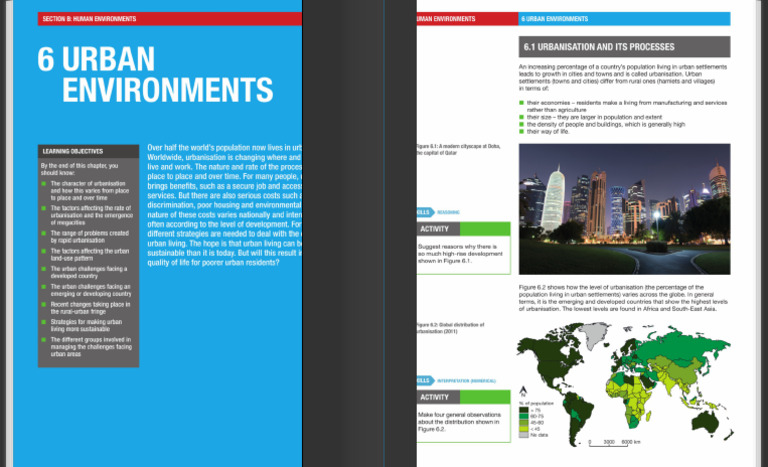Click the 'rural-urban fringe' objective
Screen dimensions: 768x467
point(90,308)
